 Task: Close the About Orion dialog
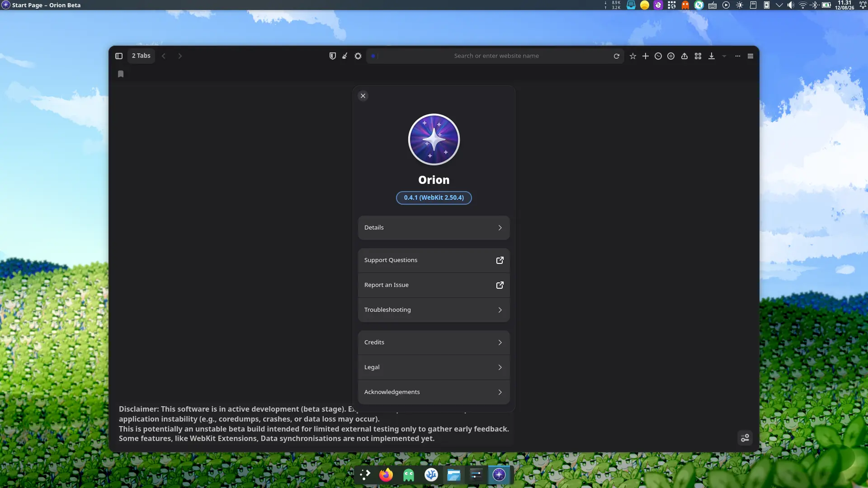363,96
